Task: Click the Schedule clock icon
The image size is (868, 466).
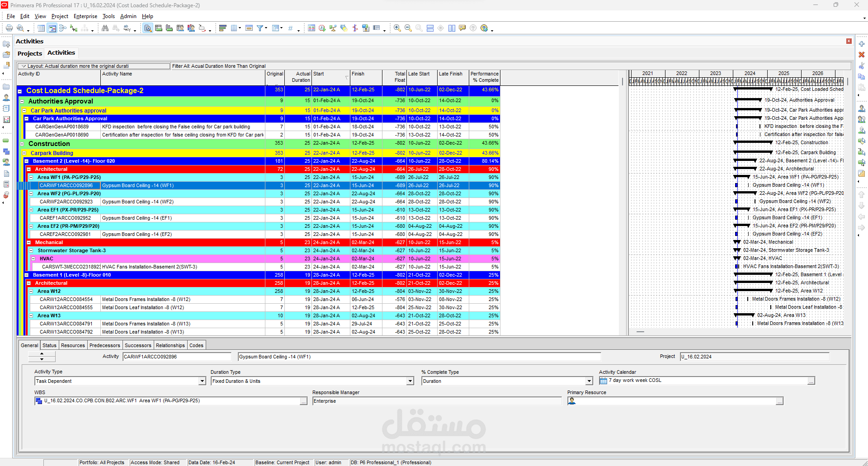Action: click(x=322, y=28)
